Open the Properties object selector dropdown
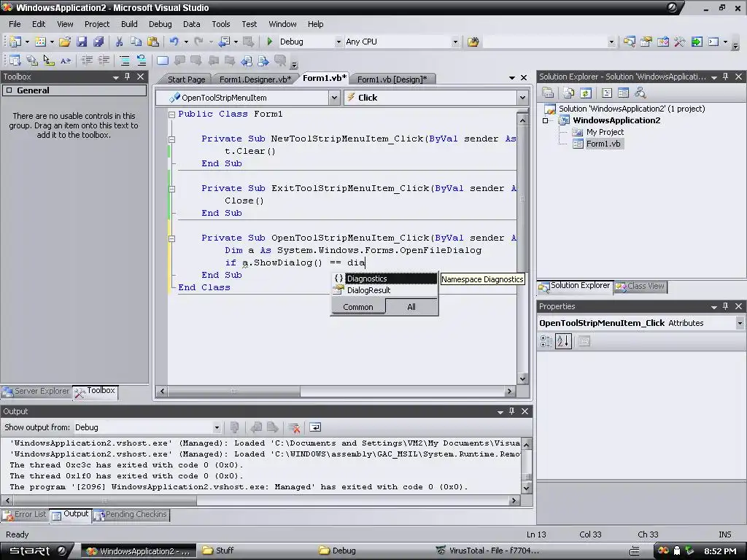Viewport: 747px width, 560px height. 740,323
